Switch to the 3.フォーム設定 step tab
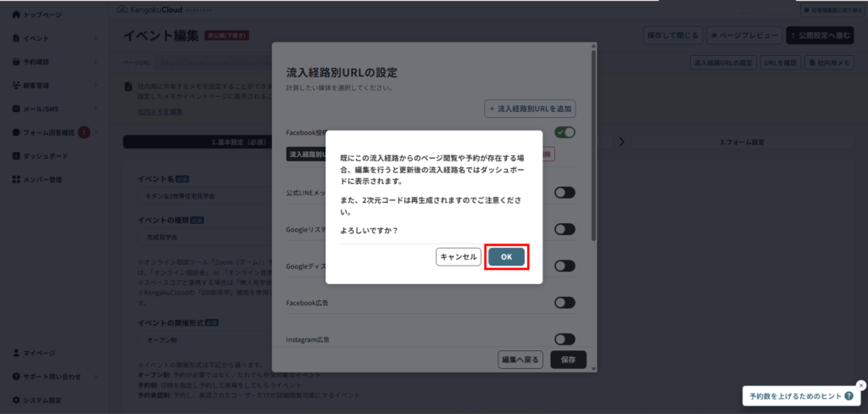868x414 pixels. (x=742, y=142)
